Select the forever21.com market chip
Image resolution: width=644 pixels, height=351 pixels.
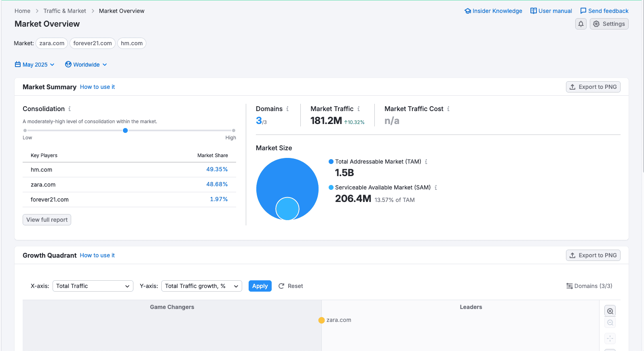click(93, 43)
